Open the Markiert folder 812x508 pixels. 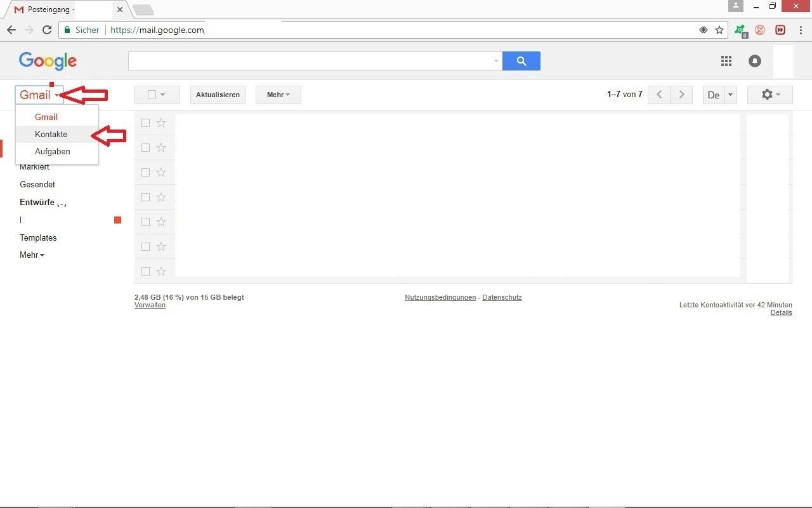click(34, 166)
